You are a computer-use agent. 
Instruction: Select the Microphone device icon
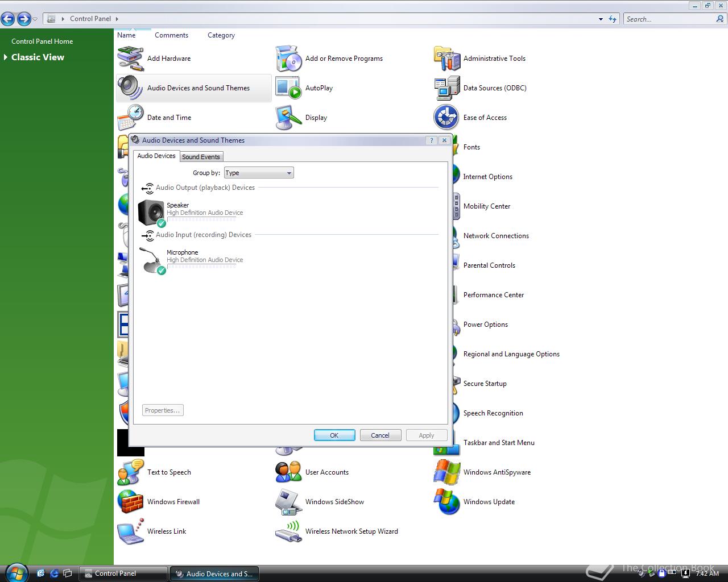151,260
